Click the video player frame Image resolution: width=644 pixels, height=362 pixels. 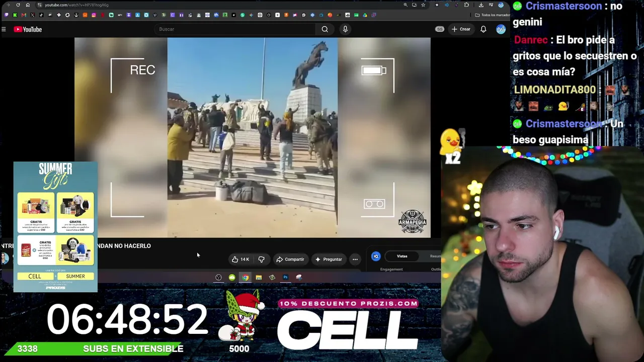pos(253,137)
